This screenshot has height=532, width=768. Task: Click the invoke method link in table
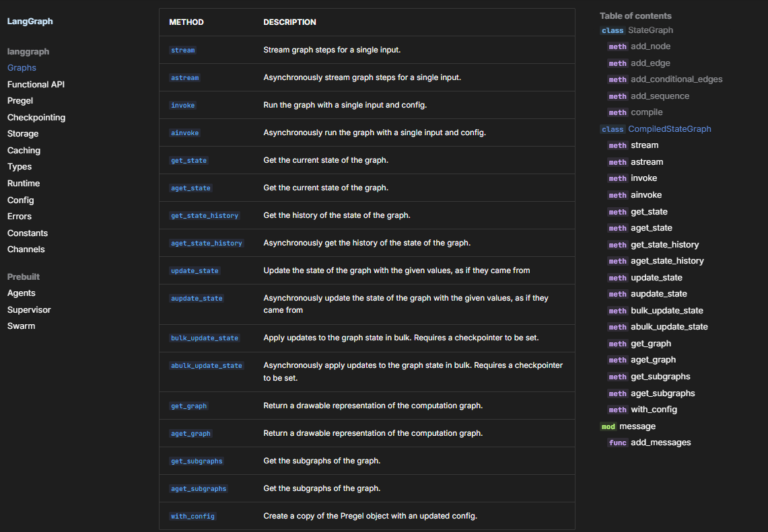(182, 105)
